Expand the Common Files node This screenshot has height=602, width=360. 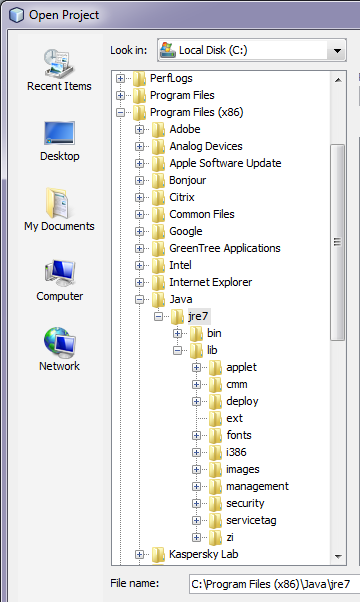click(139, 214)
